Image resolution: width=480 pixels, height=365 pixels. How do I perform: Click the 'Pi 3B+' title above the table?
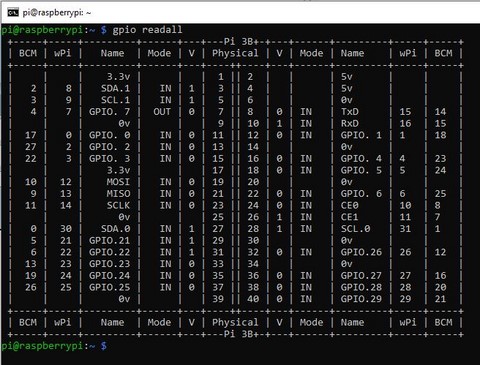[241, 42]
